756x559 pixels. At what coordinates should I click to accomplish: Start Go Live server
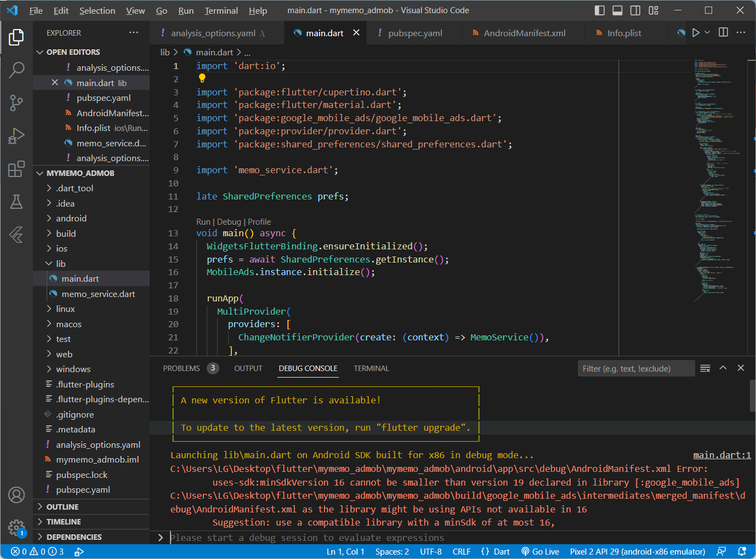tap(540, 552)
